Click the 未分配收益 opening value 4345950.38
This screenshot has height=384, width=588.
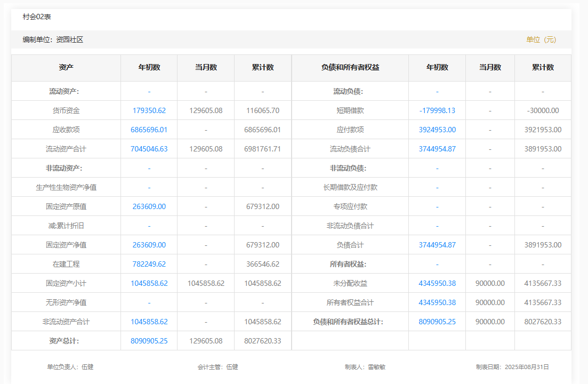pos(437,283)
